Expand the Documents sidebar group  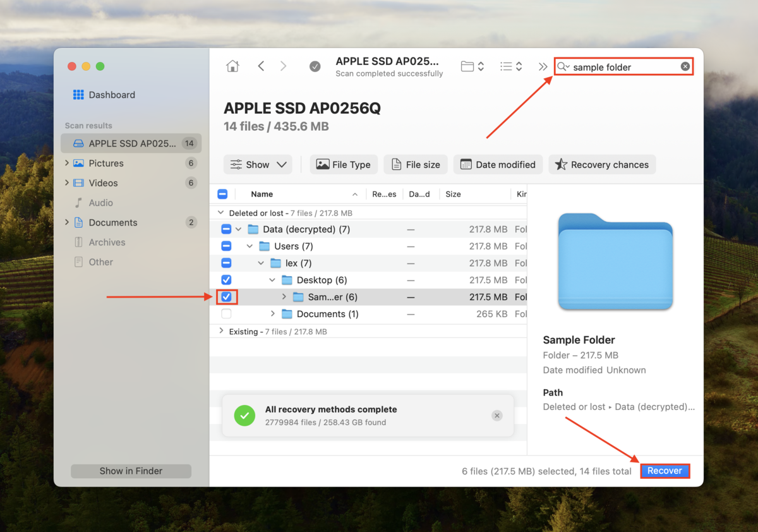(67, 222)
